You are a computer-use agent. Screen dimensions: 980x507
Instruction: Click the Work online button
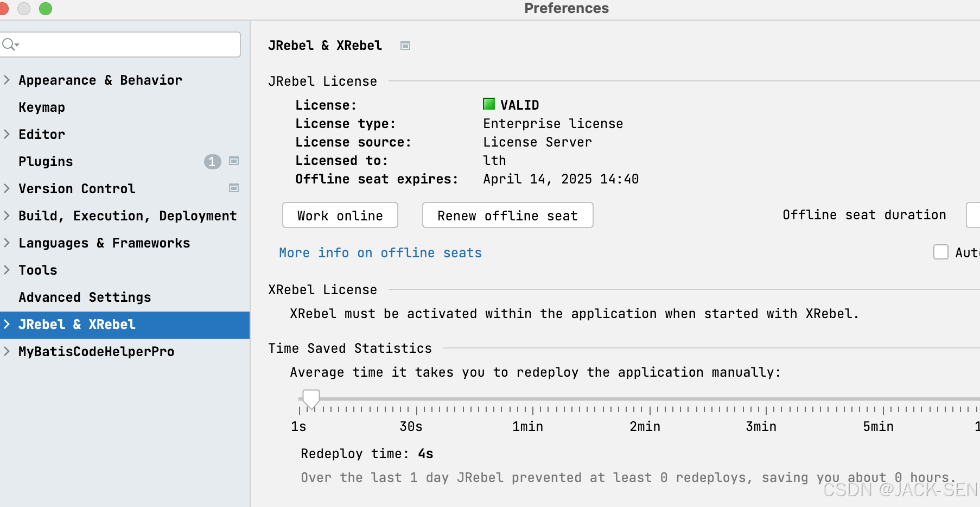click(x=340, y=216)
